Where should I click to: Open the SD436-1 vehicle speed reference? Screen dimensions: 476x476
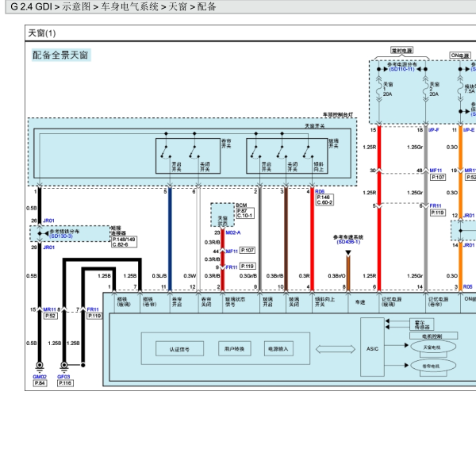pos(348,242)
